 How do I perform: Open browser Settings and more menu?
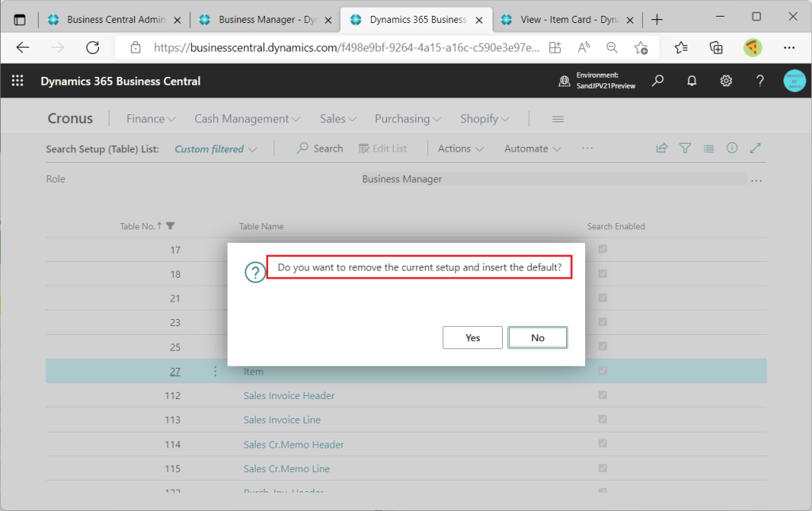789,48
